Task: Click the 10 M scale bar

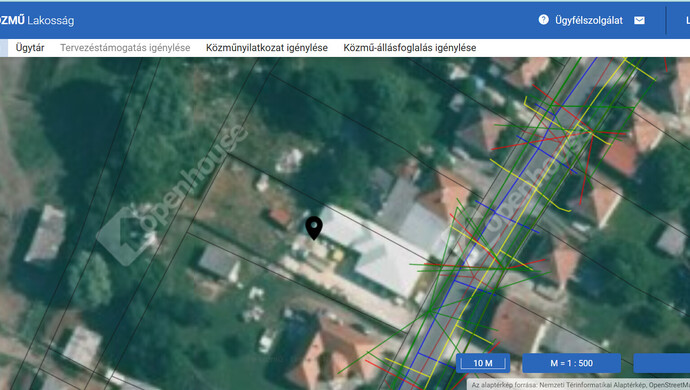Action: pyautogui.click(x=483, y=363)
